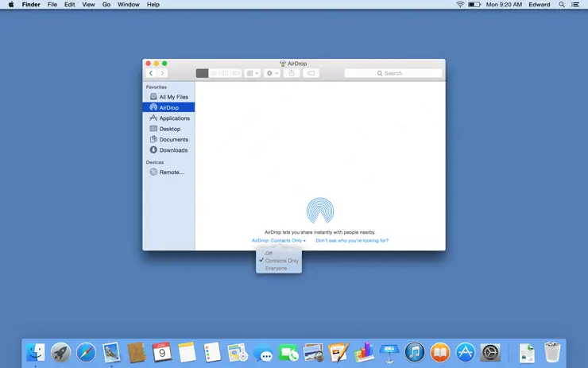Open the Help menu
The width and height of the screenshot is (588, 368).
pyautogui.click(x=153, y=5)
